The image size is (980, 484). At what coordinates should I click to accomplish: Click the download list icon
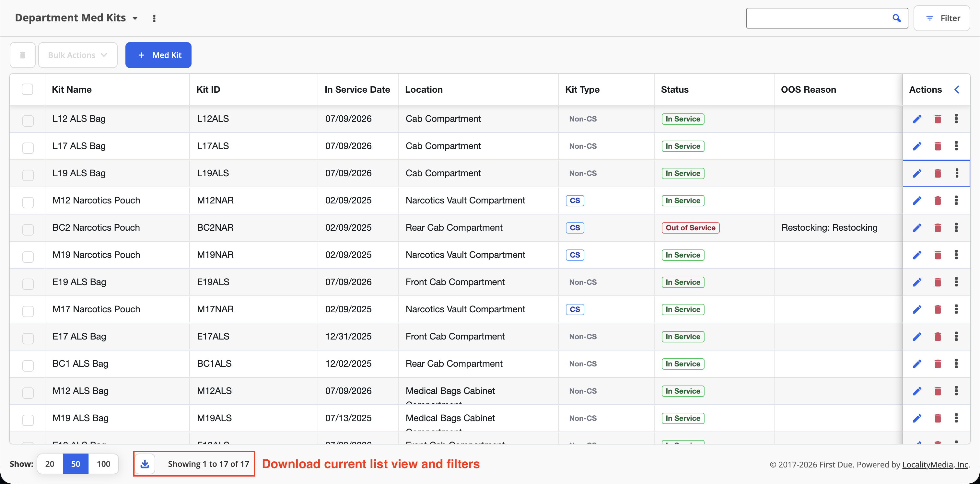pyautogui.click(x=145, y=464)
